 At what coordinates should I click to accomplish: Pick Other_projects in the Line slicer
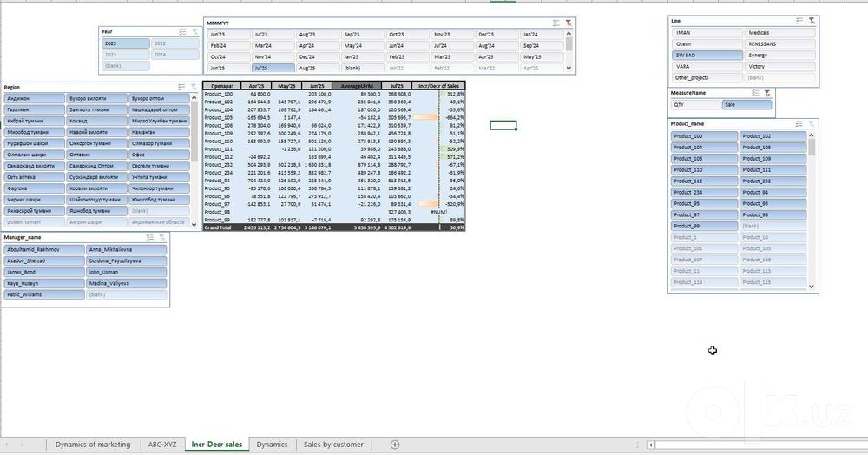pos(707,77)
